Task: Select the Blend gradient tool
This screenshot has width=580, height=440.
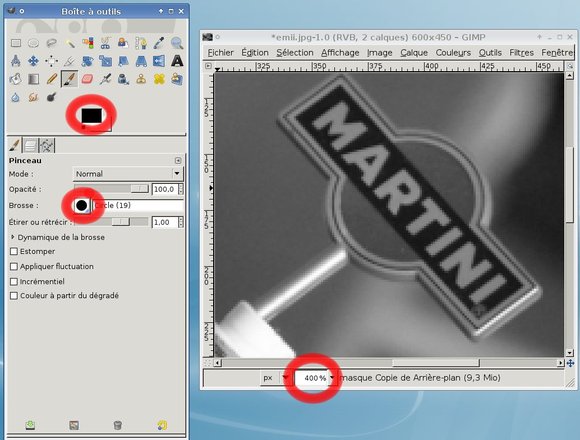Action: (x=33, y=79)
